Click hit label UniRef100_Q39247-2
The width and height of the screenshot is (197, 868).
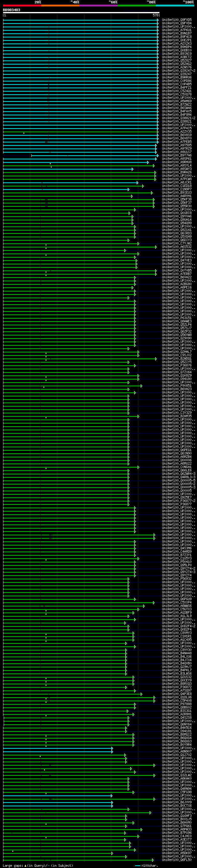(x=179, y=71)
